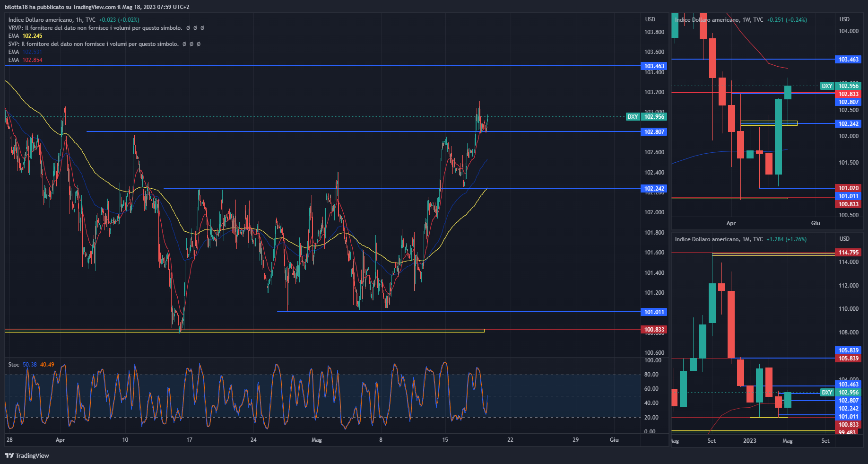868x464 pixels.
Task: Click the 'Mag' date on the 1h time axis
Action: point(317,440)
